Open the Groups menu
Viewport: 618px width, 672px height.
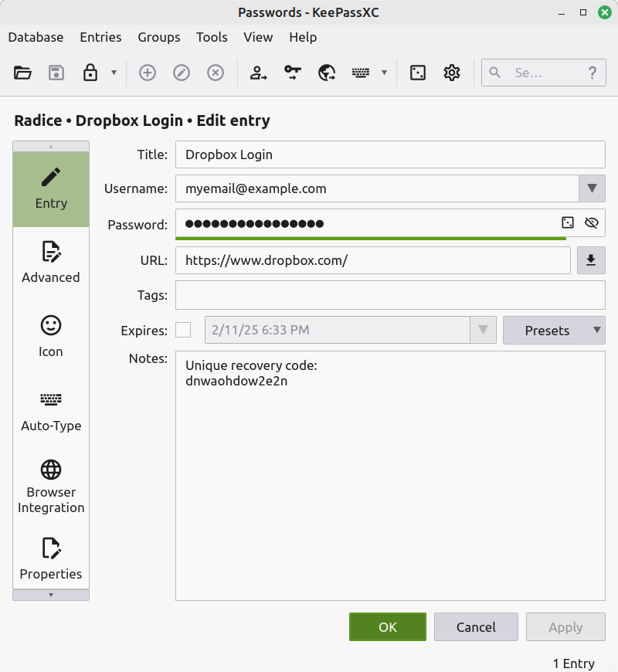pos(159,37)
